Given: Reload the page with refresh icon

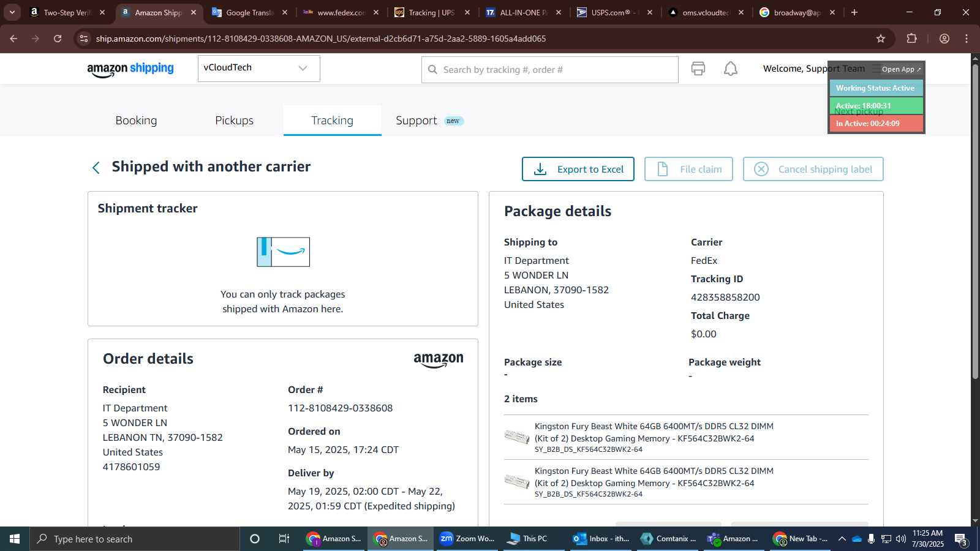Looking at the screenshot, I should tap(58, 39).
